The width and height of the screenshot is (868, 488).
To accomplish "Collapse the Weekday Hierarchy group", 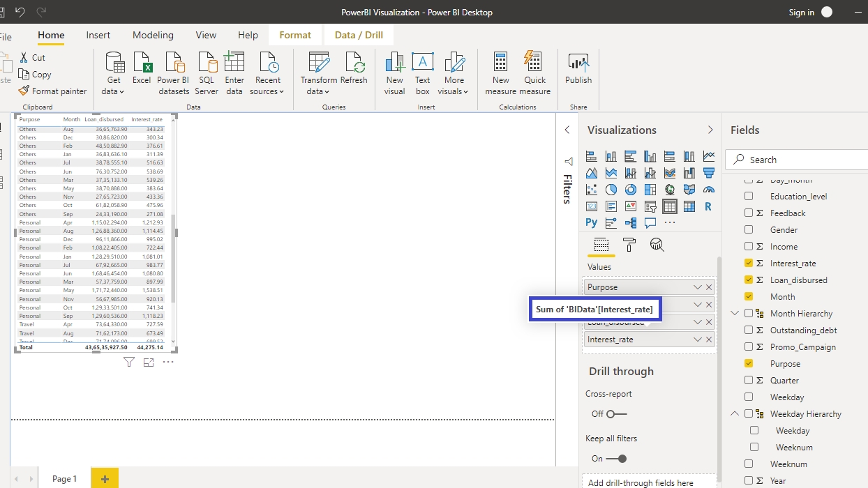I will [735, 413].
